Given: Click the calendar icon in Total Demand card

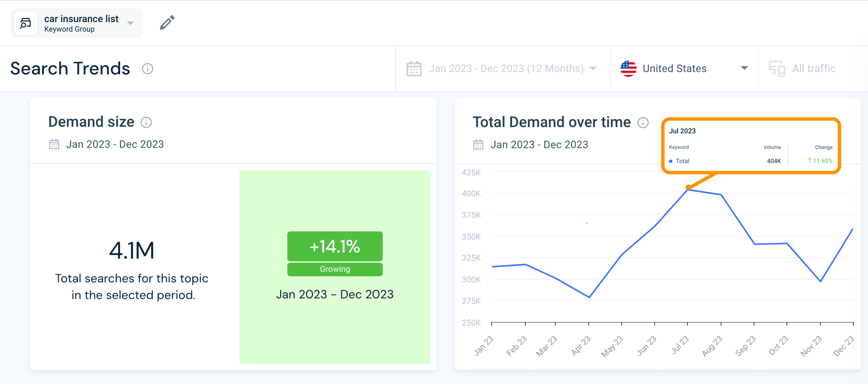Looking at the screenshot, I should pyautogui.click(x=478, y=144).
